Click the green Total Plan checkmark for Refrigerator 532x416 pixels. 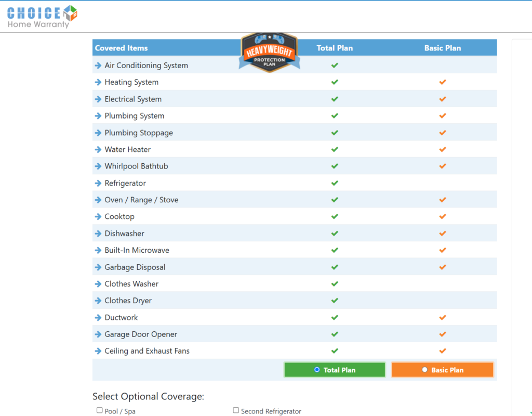point(335,183)
